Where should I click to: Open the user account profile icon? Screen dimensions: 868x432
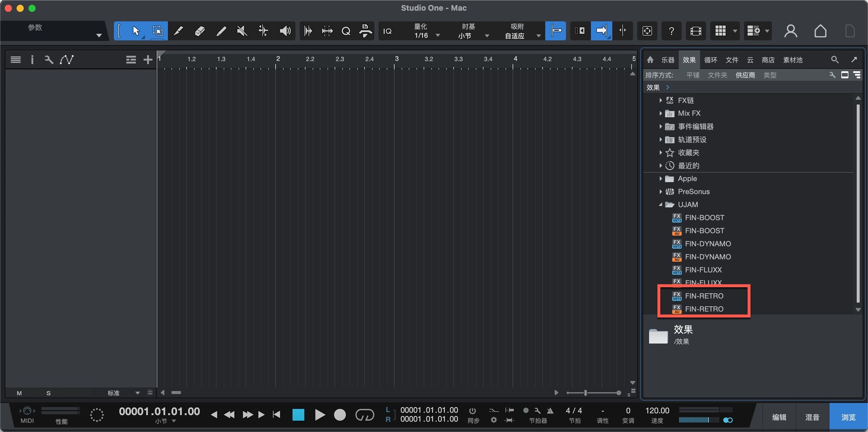791,31
